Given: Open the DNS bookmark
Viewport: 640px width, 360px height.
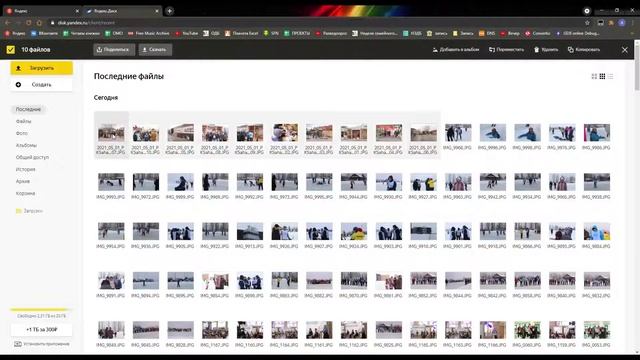Looking at the screenshot, I should (487, 33).
